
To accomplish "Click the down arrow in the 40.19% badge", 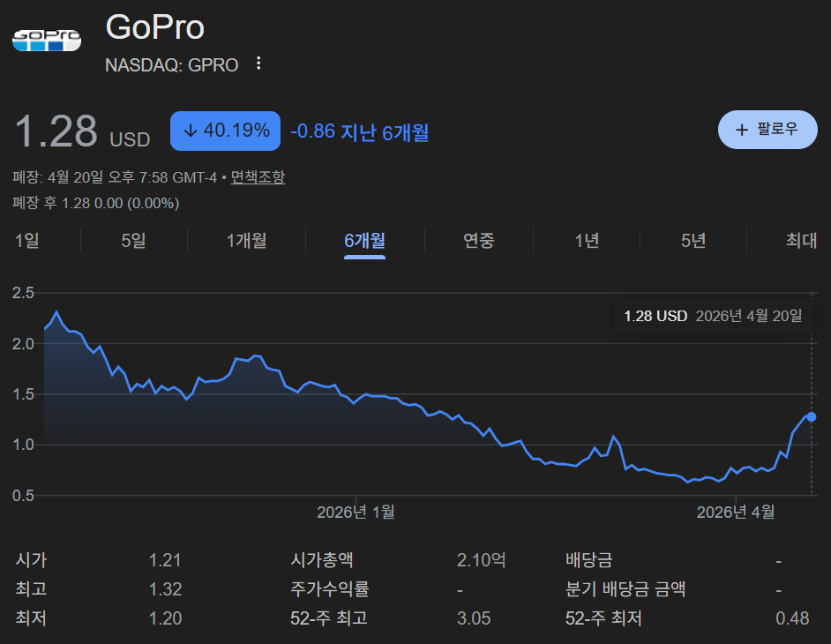I will [190, 131].
